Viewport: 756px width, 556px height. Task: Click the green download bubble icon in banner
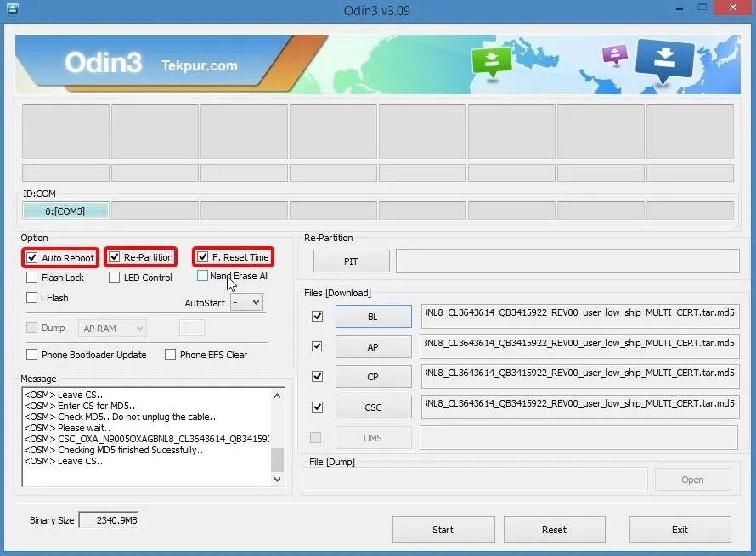[x=491, y=62]
